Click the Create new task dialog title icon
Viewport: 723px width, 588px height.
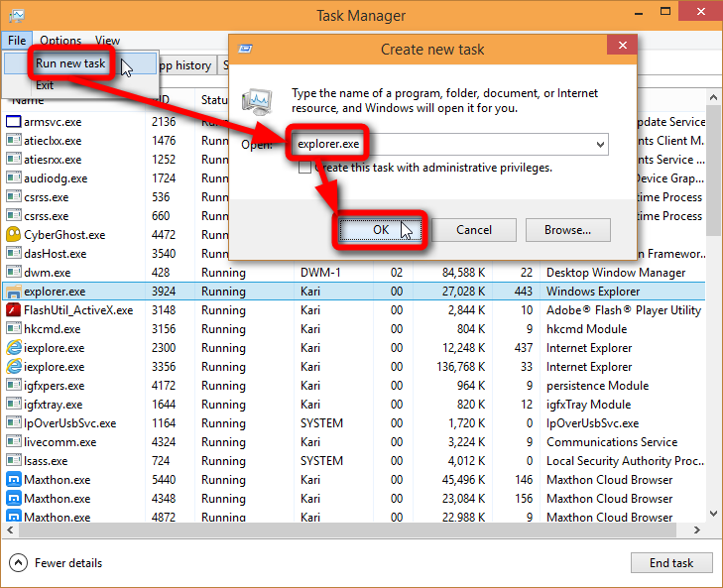(245, 49)
